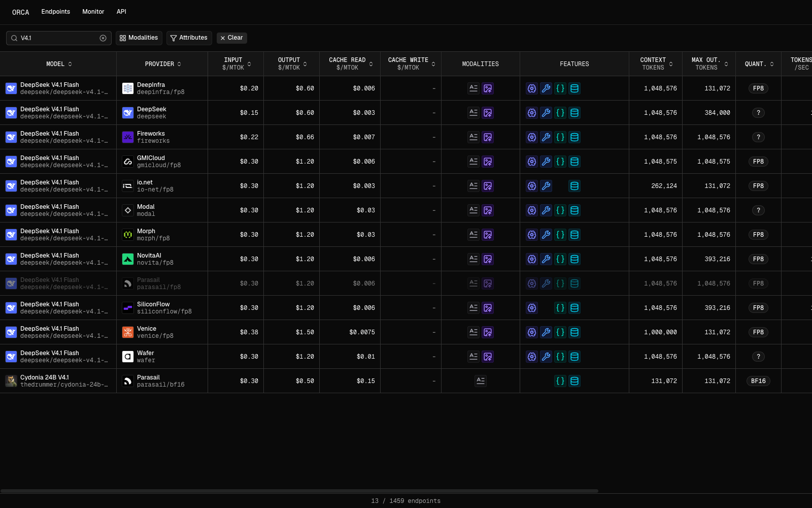Click the NovitaAI provider logo
The height and width of the screenshot is (508, 812).
[128, 259]
